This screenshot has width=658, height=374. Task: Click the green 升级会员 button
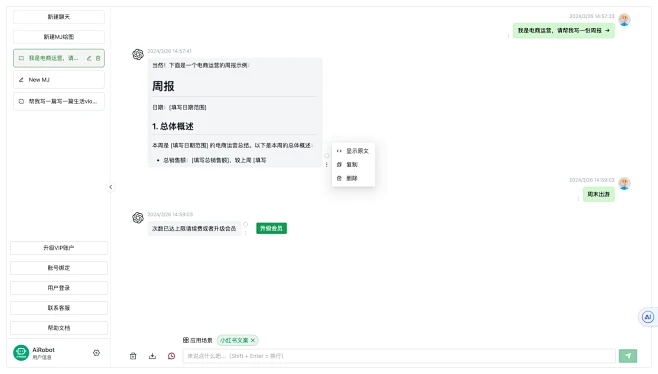pos(272,228)
